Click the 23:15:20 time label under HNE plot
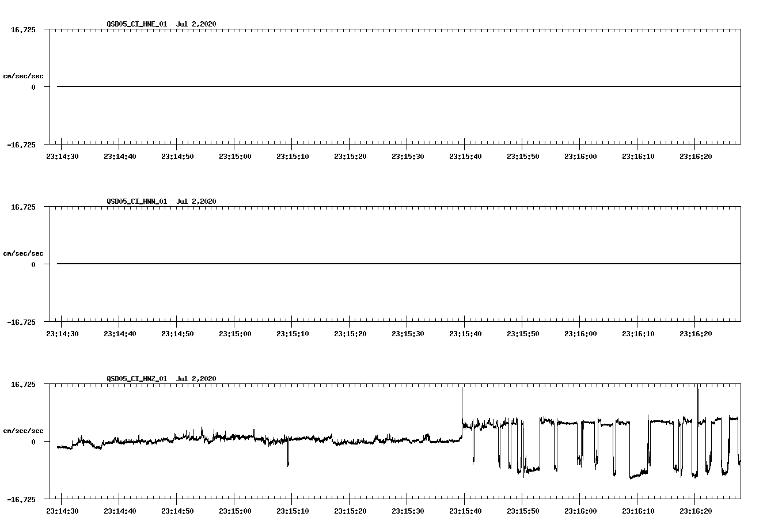782x532 pixels. pyautogui.click(x=350, y=157)
